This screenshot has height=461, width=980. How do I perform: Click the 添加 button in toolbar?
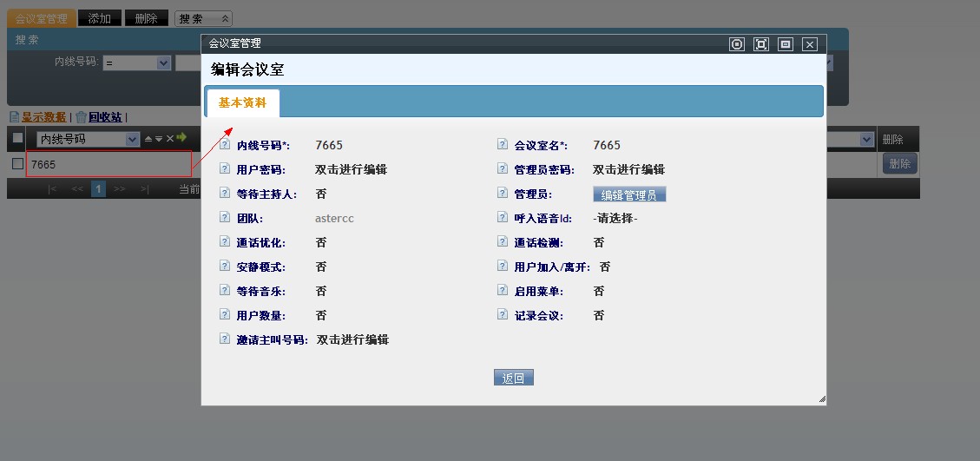pos(99,18)
